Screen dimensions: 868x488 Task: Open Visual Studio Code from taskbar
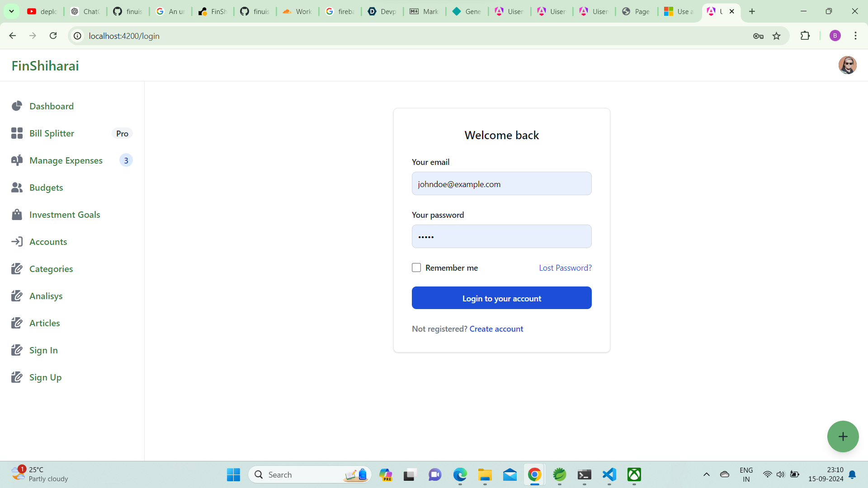click(609, 475)
